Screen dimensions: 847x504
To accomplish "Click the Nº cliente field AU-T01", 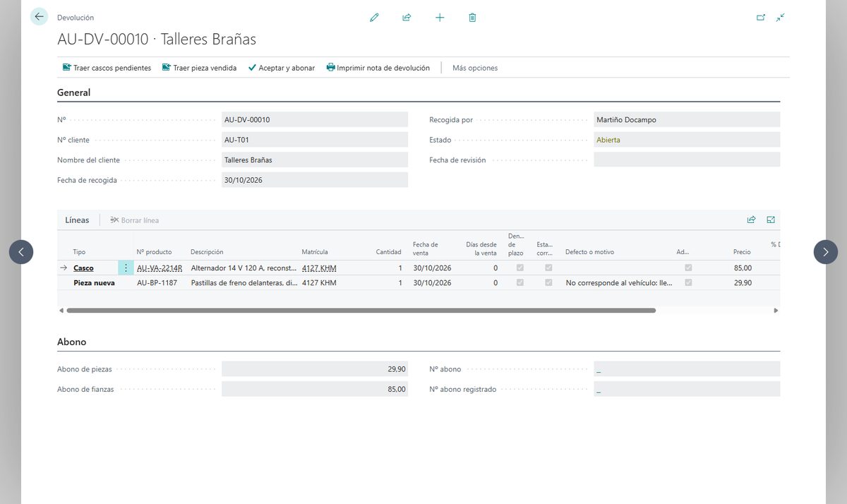I will tap(315, 140).
